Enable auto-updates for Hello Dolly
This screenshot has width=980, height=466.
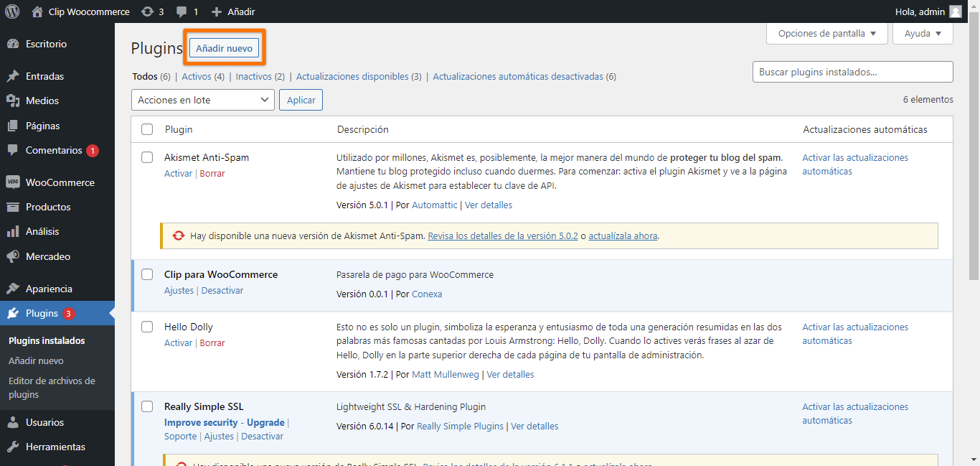[855, 334]
